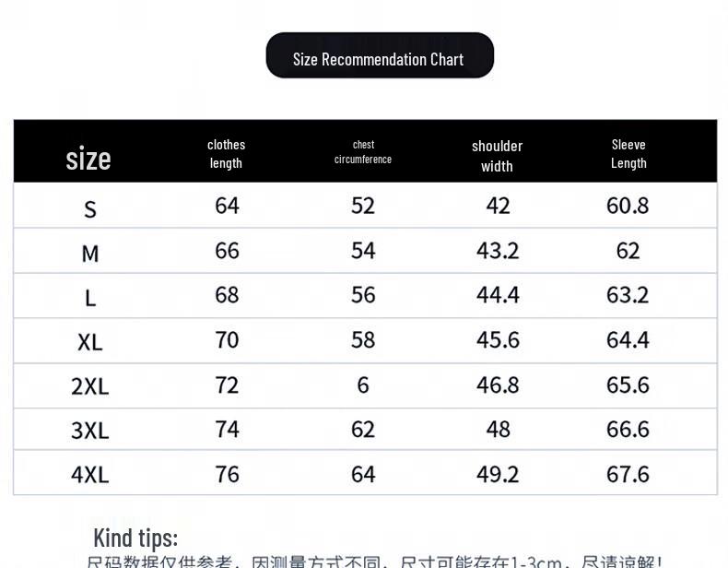Click the "chest circumference" column header
This screenshot has width=728, height=568.
[x=363, y=152]
